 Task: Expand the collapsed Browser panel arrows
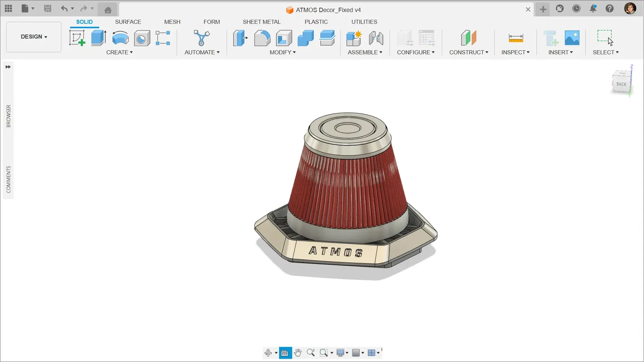tap(8, 67)
